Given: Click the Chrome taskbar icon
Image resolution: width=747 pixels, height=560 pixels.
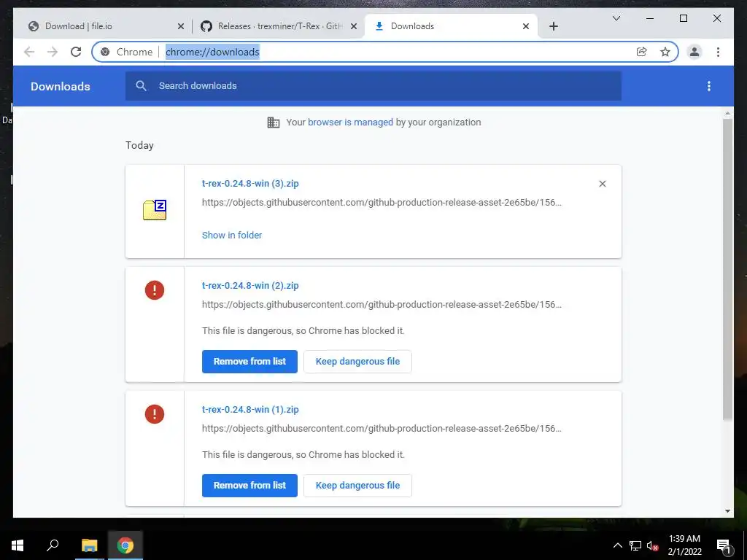Looking at the screenshot, I should tap(125, 545).
